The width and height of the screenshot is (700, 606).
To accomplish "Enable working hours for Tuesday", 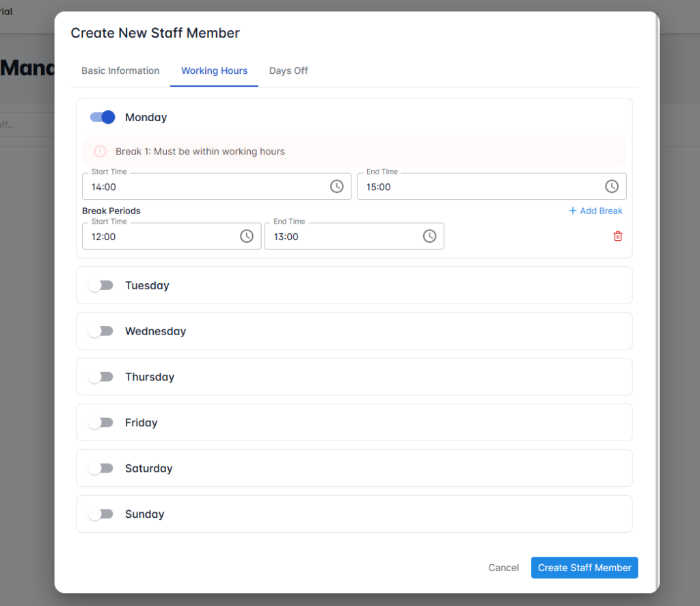I will pos(101,285).
